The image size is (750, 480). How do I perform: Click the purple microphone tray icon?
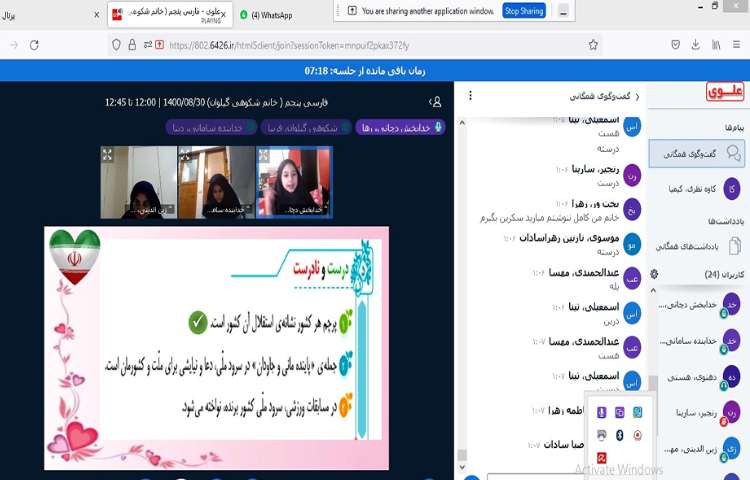pyautogui.click(x=602, y=412)
